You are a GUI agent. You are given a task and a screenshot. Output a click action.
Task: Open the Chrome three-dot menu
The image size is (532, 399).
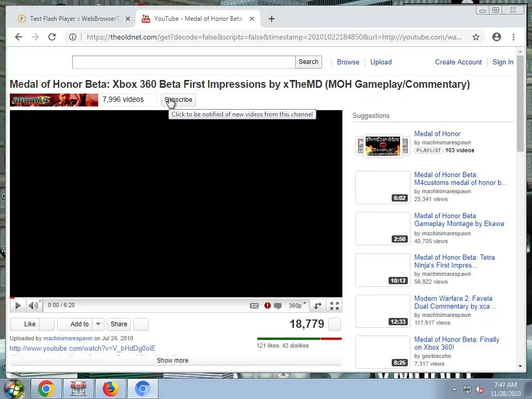coord(513,37)
